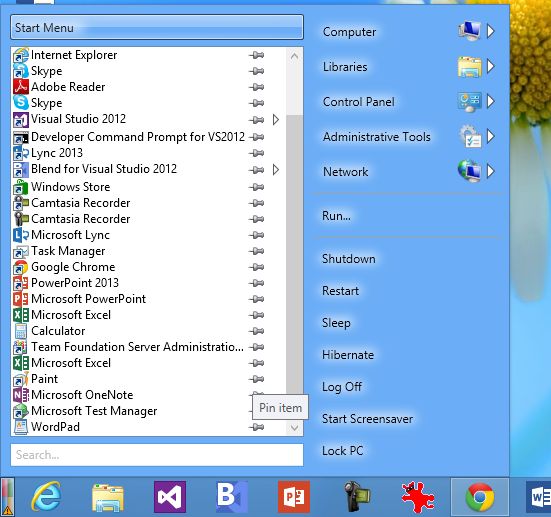Pin Calculator item
Image resolution: width=551 pixels, height=517 pixels.
(257, 331)
